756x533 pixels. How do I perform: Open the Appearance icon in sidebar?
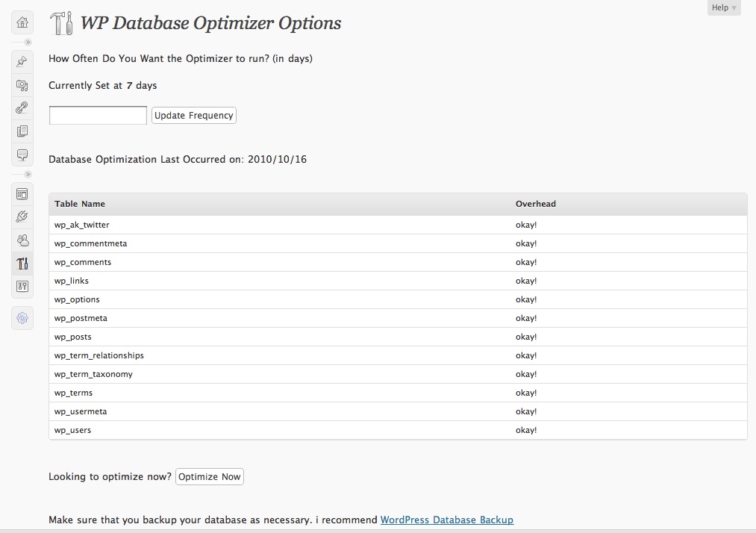(x=22, y=194)
